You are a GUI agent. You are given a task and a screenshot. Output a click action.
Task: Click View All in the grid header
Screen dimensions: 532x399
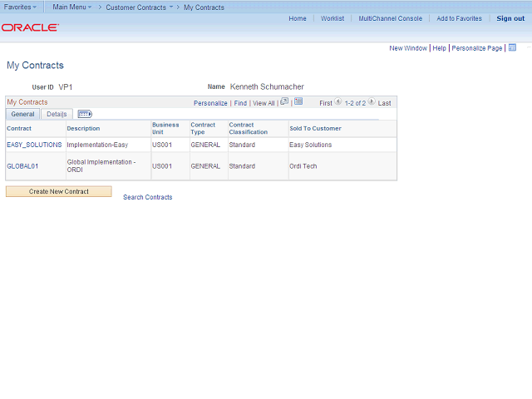264,103
